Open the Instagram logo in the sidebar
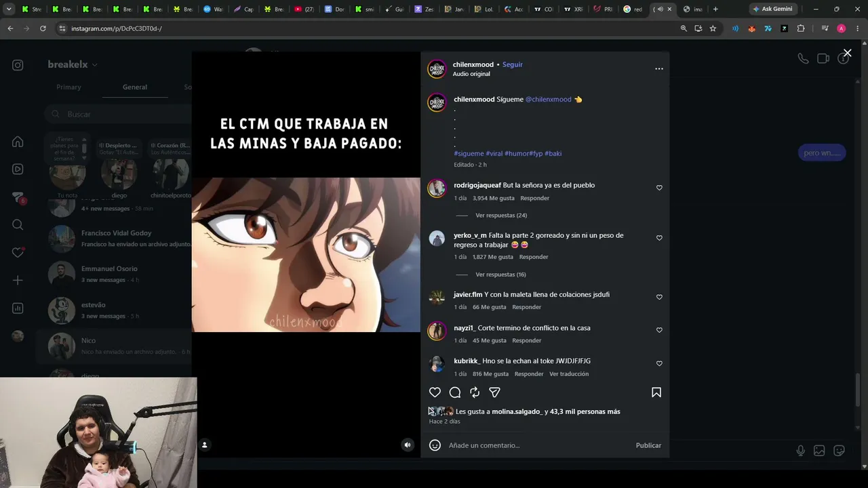 click(18, 65)
